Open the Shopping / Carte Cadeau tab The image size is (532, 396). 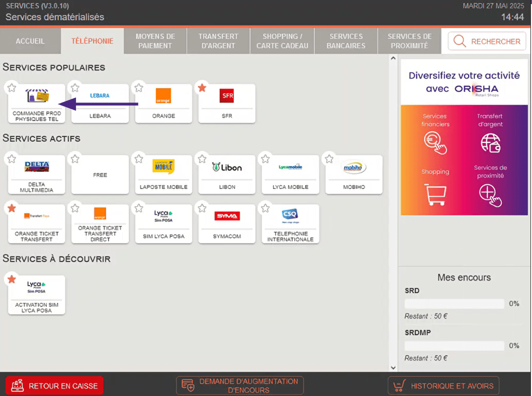coord(282,41)
